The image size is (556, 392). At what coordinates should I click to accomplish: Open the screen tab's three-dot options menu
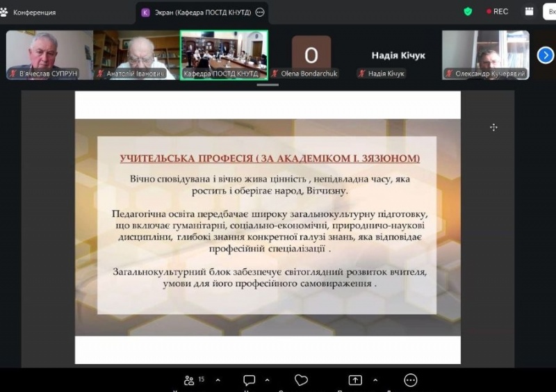[260, 13]
